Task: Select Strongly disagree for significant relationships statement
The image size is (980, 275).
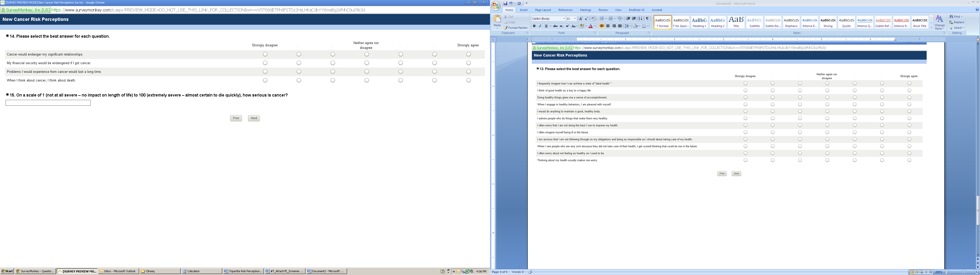Action: [265, 54]
